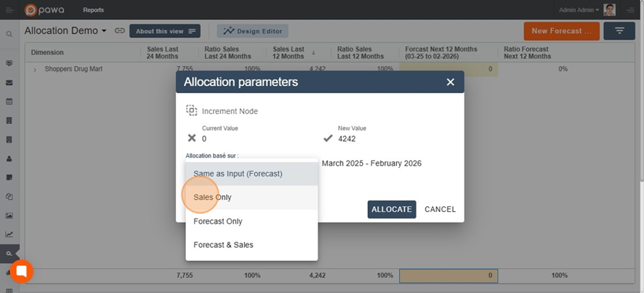Viewport: 644px width, 293px height.
Task: Choose Forecast Only option
Action: pyautogui.click(x=251, y=221)
